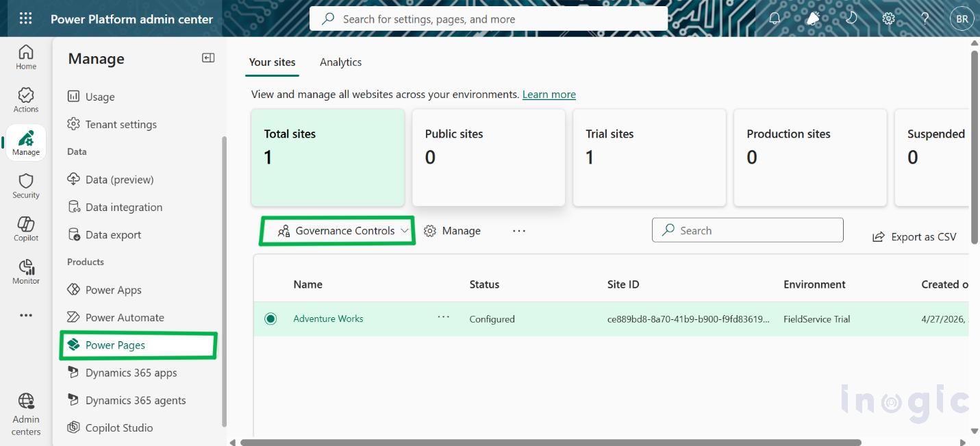
Task: Open the app launcher waffle icon
Action: pos(25,18)
